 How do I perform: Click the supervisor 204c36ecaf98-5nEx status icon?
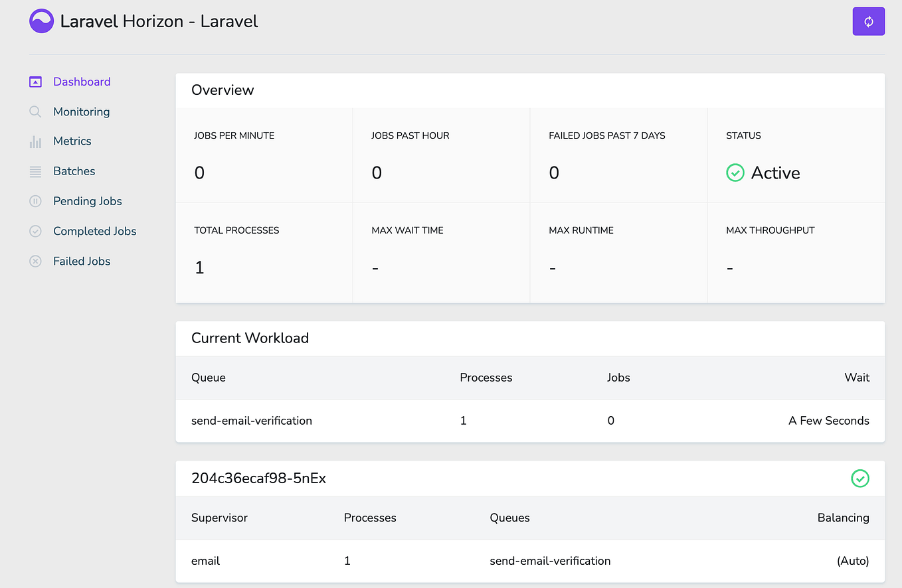[x=859, y=478]
